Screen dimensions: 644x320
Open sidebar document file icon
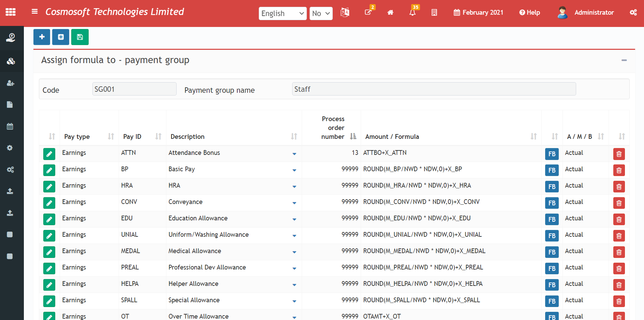pyautogui.click(x=10, y=105)
